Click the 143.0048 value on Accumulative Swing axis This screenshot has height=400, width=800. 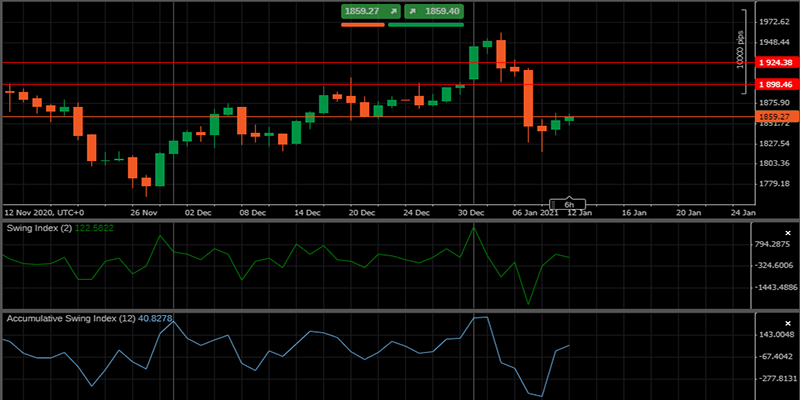(x=775, y=335)
